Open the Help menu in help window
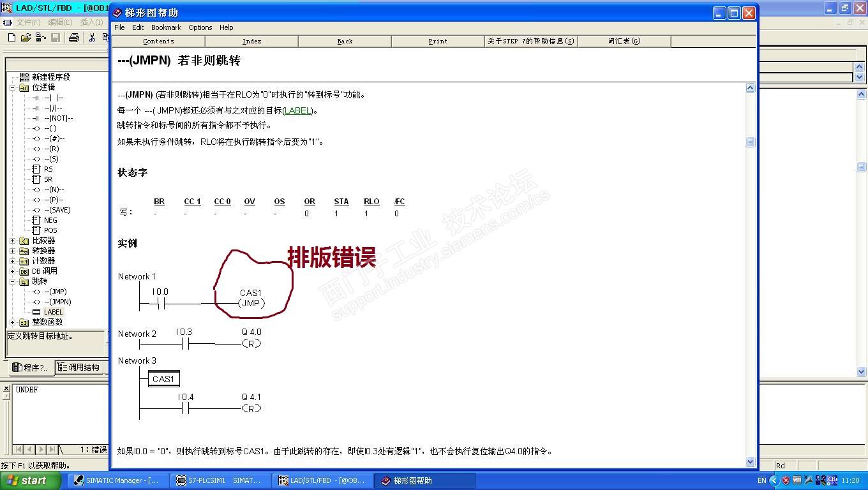Image resolution: width=868 pixels, height=490 pixels. 226,27
